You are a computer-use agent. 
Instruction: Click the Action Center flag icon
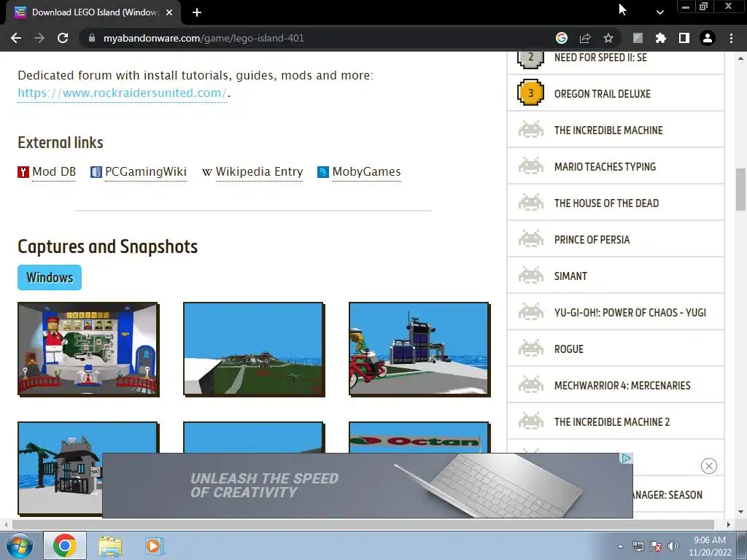point(656,546)
